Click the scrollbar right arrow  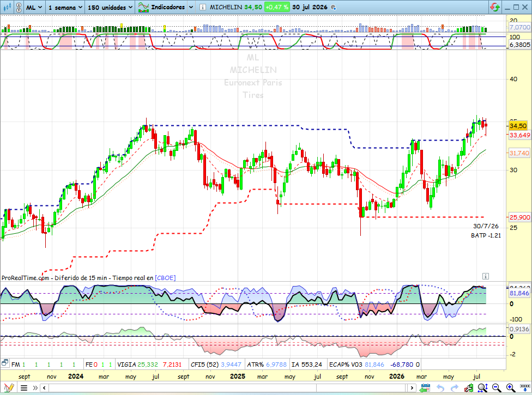tap(412, 387)
